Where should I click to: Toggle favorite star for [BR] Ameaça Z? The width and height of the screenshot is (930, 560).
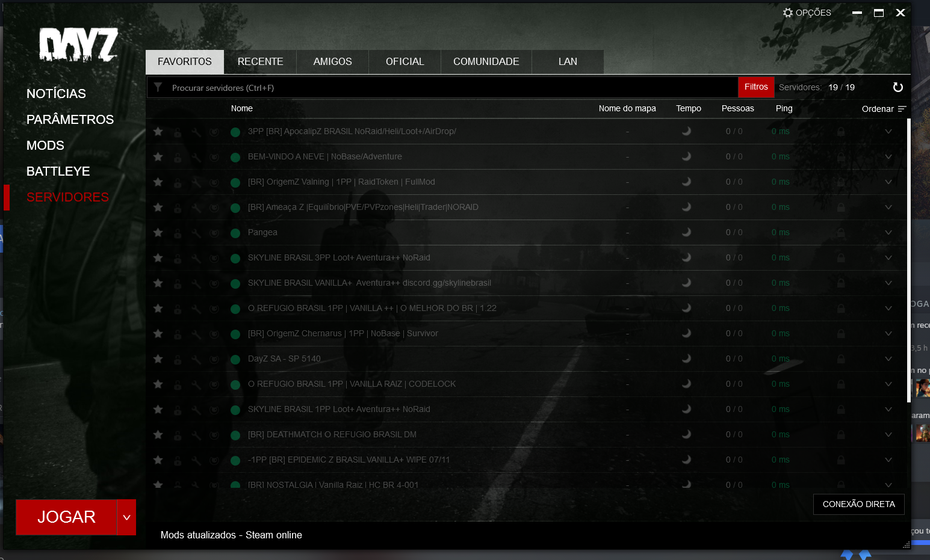158,207
